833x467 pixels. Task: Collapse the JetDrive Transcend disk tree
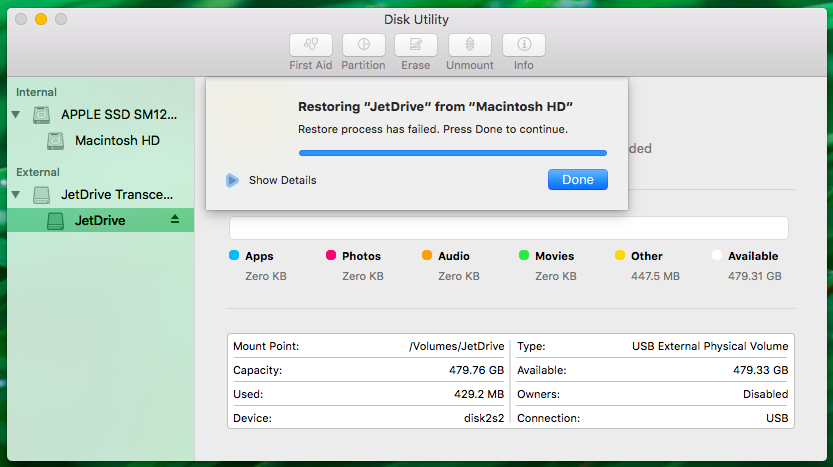(x=16, y=194)
